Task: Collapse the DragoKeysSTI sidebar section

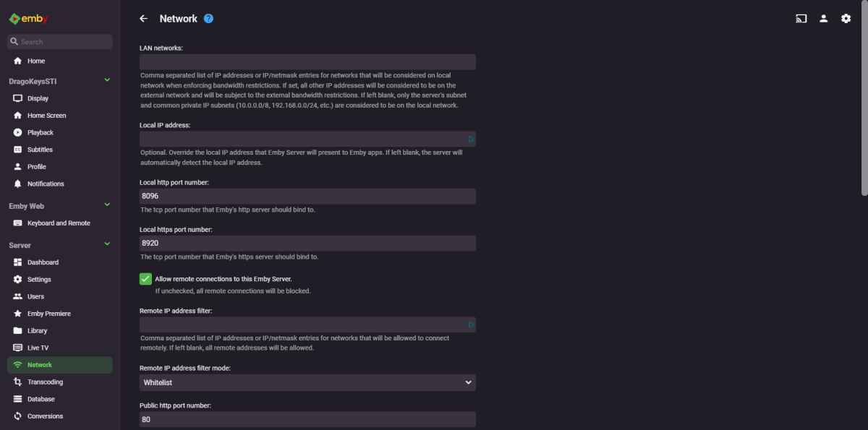Action: click(107, 80)
